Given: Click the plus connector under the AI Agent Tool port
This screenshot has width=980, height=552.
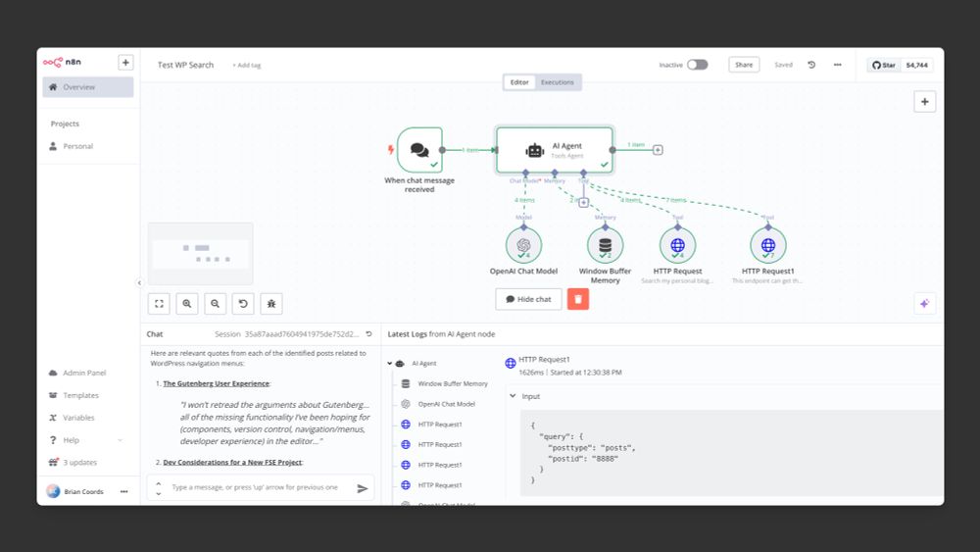Looking at the screenshot, I should (x=583, y=203).
